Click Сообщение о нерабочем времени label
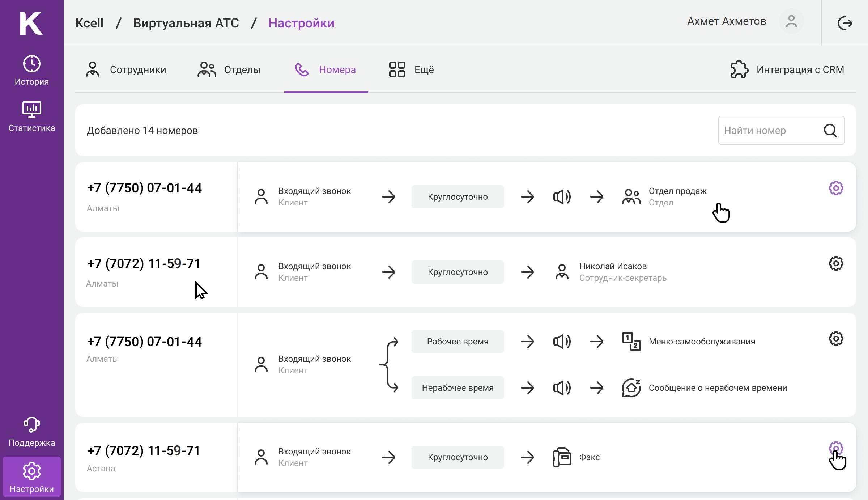Image resolution: width=868 pixels, height=500 pixels. pos(718,388)
